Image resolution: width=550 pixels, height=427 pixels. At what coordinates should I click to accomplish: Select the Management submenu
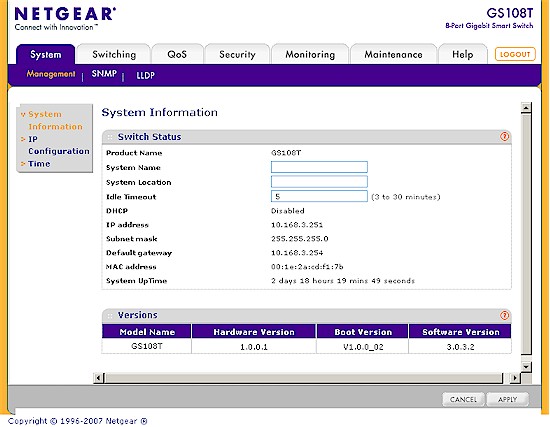click(51, 74)
